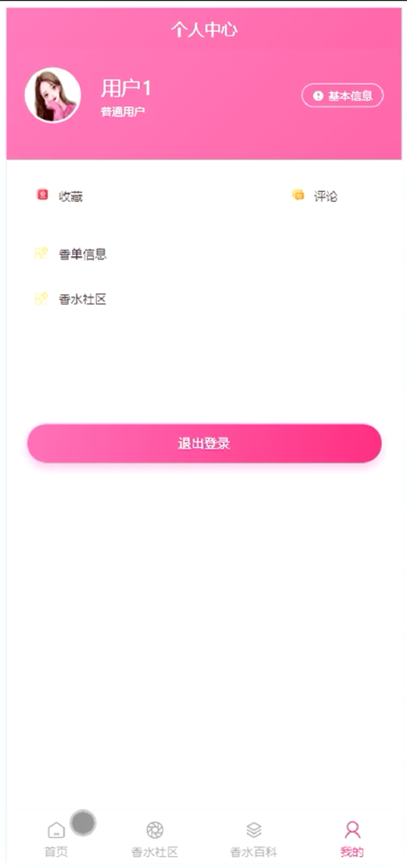Click the icon beside 香单信息
407x868 pixels.
point(41,253)
